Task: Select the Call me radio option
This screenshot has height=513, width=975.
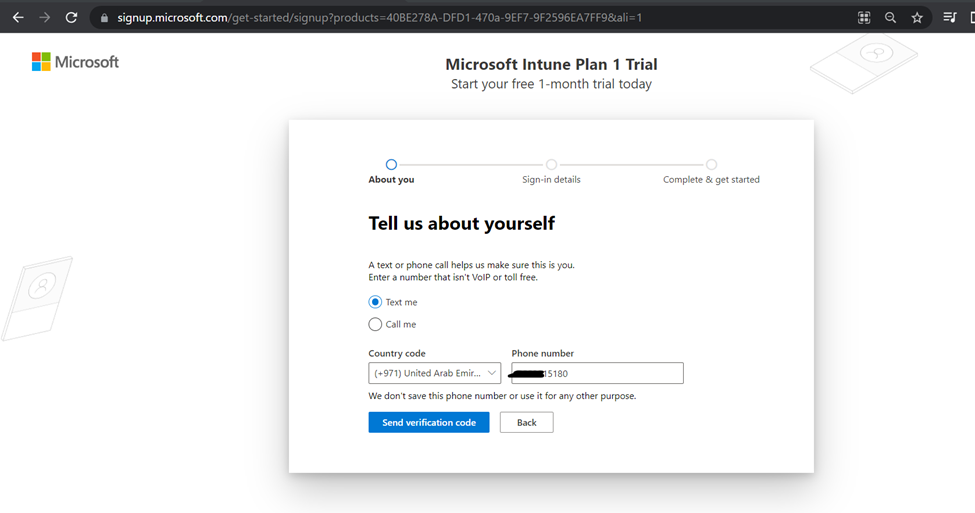Action: [x=375, y=324]
